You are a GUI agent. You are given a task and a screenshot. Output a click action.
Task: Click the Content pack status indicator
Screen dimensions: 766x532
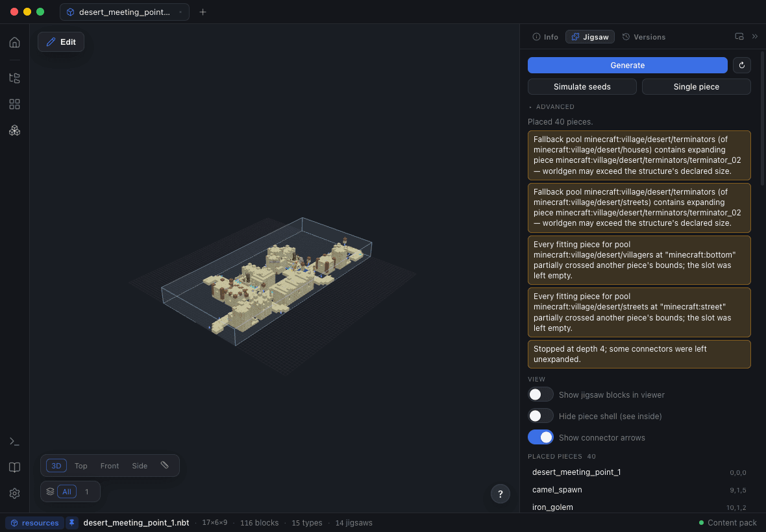coord(728,523)
